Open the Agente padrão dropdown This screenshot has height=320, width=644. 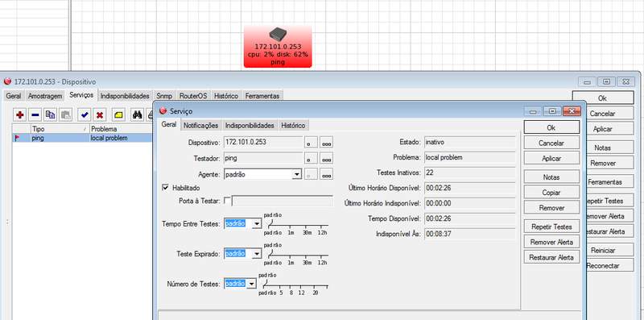tap(297, 174)
